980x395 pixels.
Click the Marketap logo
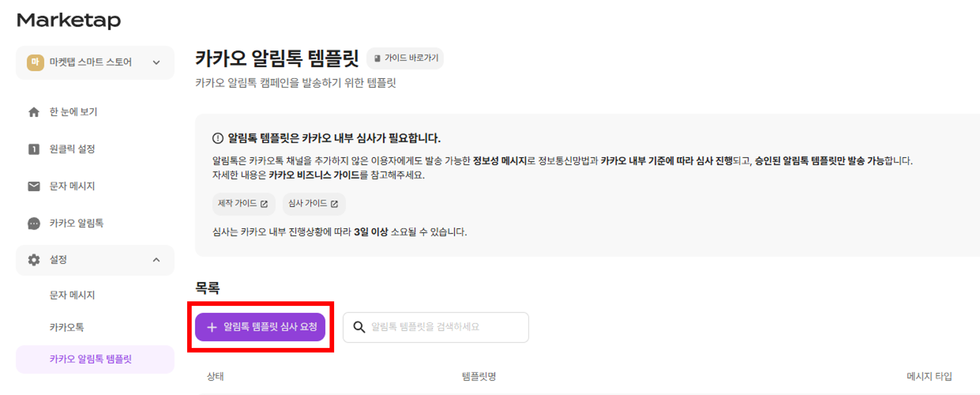[x=69, y=20]
